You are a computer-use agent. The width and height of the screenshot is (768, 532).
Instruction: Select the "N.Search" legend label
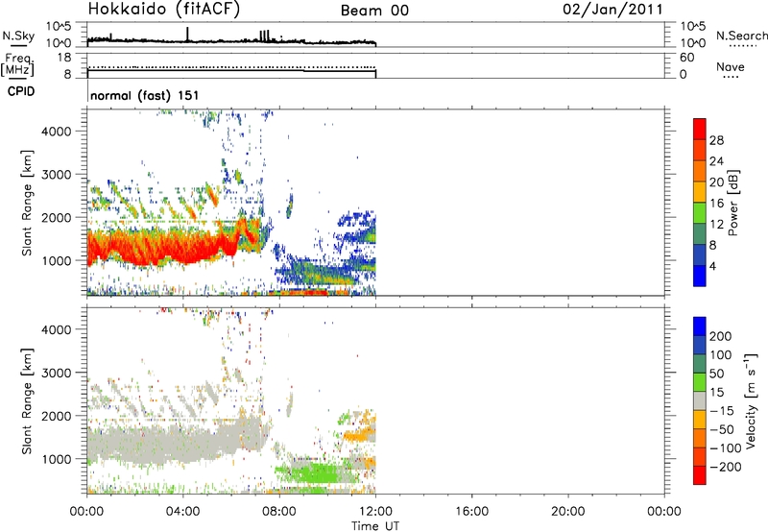pyautogui.click(x=741, y=36)
